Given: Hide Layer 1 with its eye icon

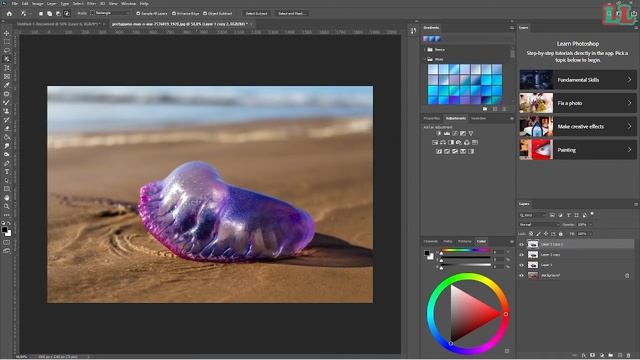Looking at the screenshot, I should pyautogui.click(x=521, y=265).
